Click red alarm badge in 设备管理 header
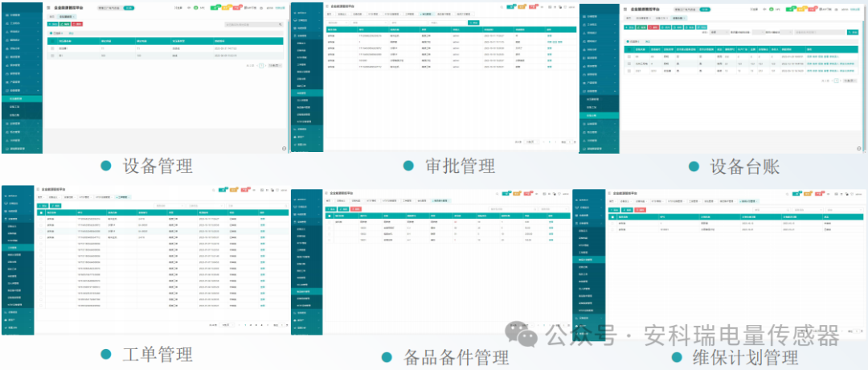This screenshot has height=370, width=868. point(237,8)
